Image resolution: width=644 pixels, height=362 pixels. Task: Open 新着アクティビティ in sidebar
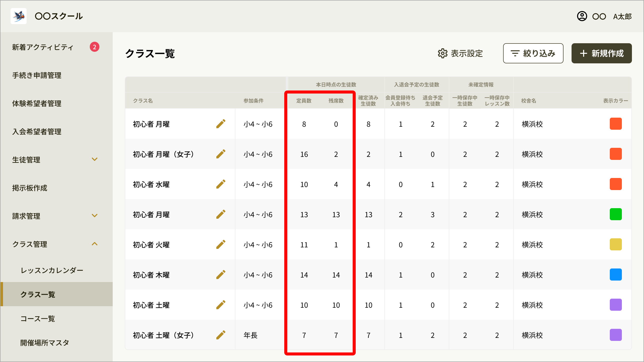(x=43, y=47)
